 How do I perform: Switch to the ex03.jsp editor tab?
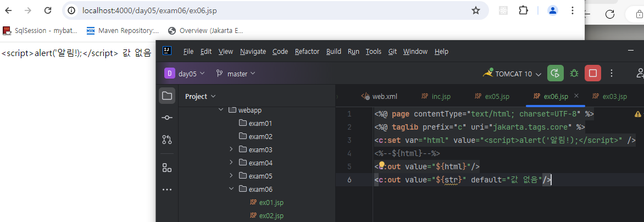[609, 96]
